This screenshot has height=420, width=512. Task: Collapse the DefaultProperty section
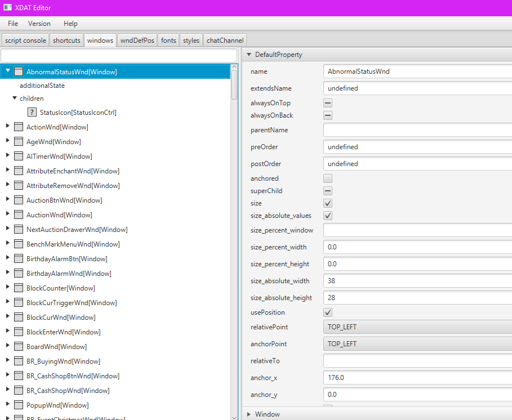[x=249, y=55]
